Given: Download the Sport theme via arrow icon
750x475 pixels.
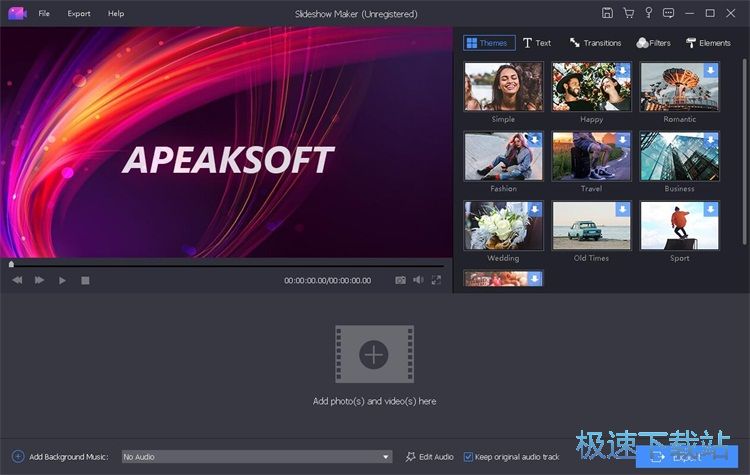Looking at the screenshot, I should (711, 209).
